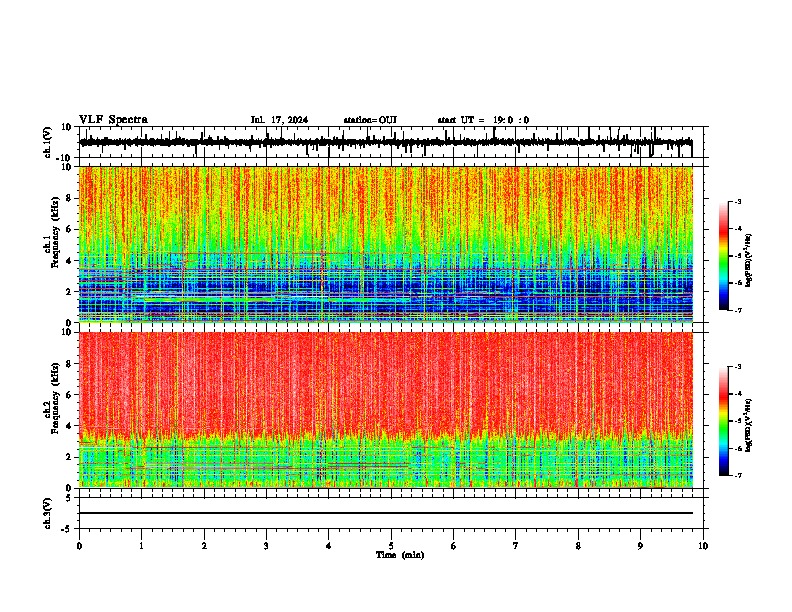Image resolution: width=792 pixels, height=612 pixels.
Task: Click tick label "7" on Time axis
Action: click(x=516, y=546)
